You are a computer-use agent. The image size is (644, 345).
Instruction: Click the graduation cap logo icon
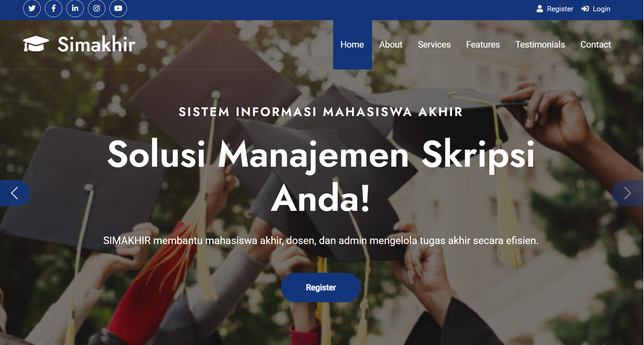pos(36,44)
